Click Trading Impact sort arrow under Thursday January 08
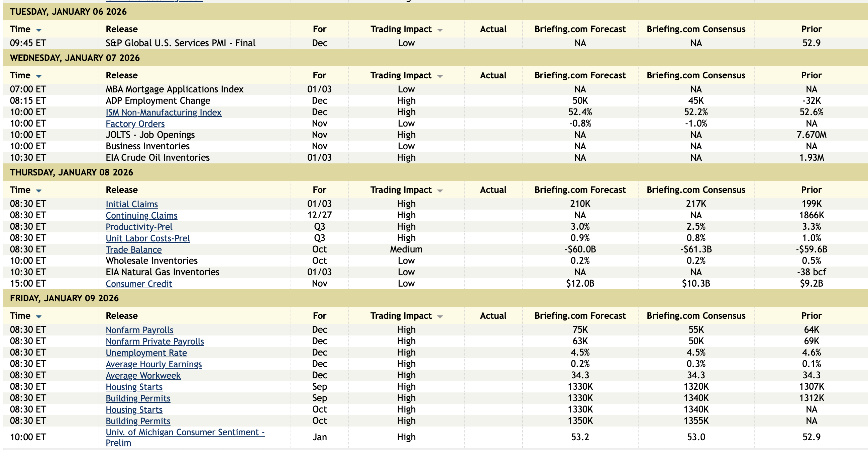The image size is (868, 450). pos(440,191)
